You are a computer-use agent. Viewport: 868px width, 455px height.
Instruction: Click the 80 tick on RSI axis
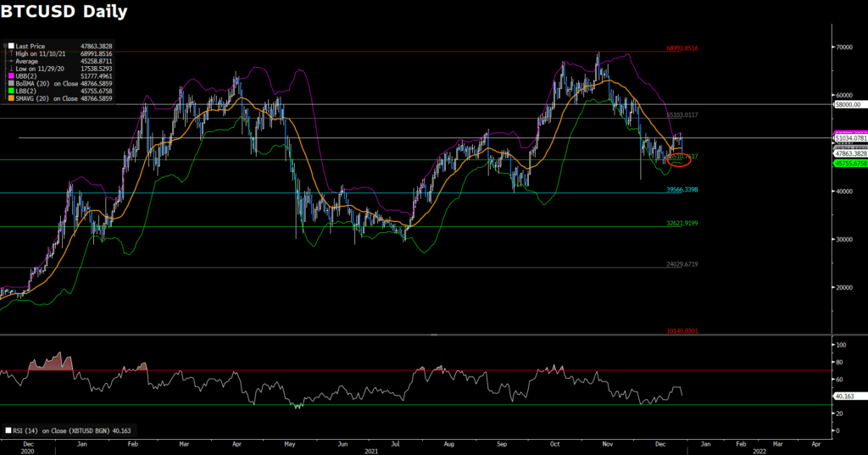[x=840, y=363]
